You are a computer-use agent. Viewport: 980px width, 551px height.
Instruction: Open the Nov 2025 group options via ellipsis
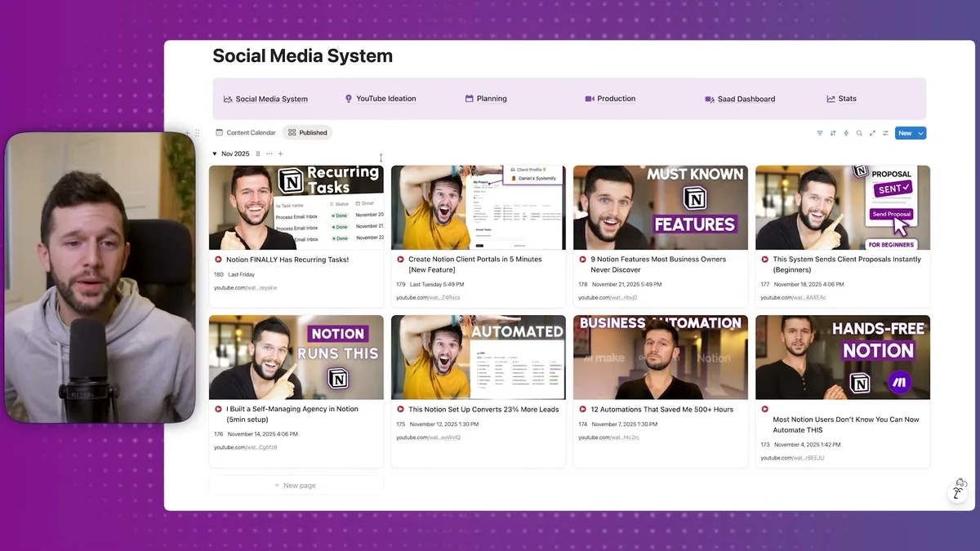[269, 153]
